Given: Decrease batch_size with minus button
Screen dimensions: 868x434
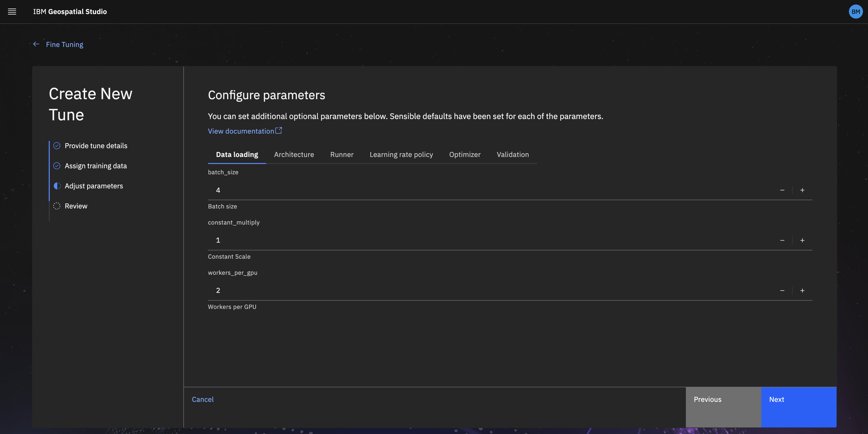Looking at the screenshot, I should [782, 190].
